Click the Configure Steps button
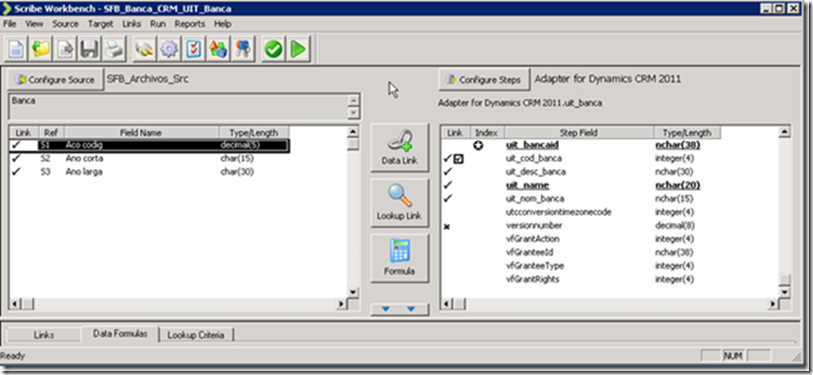This screenshot has height=375, width=813. [484, 80]
